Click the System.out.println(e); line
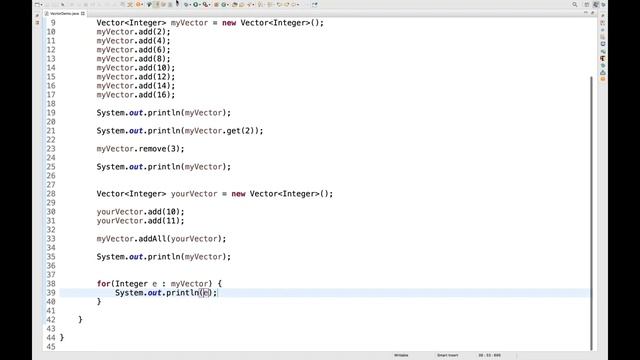 coord(166,293)
